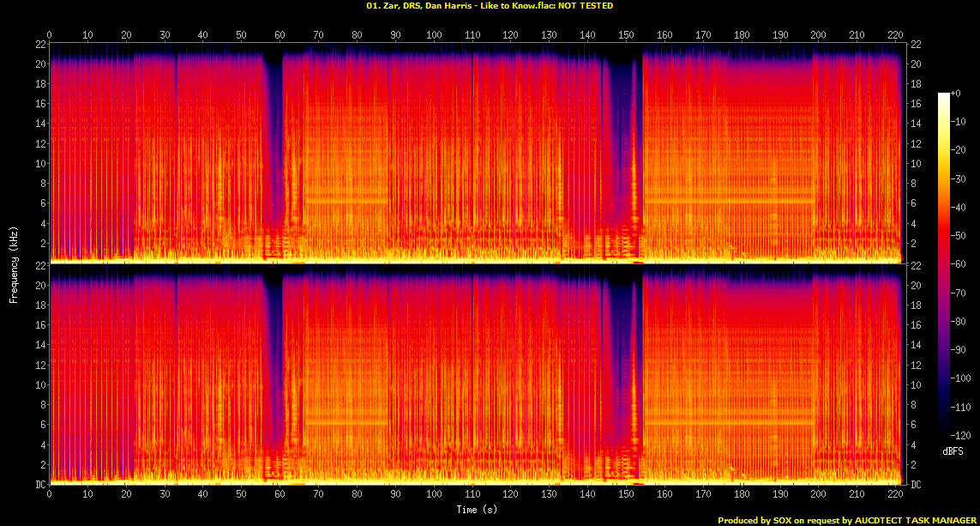The width and height of the screenshot is (980, 526).
Task: Click the 'DC' label on the right frequency axis
Action: pos(916,485)
